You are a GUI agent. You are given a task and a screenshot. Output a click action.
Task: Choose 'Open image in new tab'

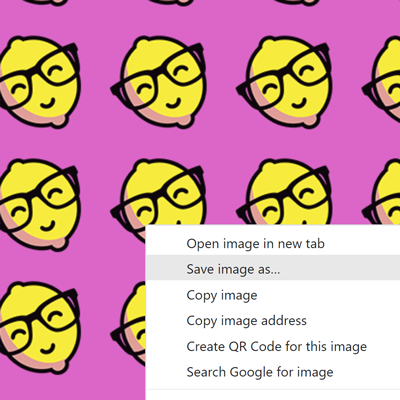click(255, 244)
